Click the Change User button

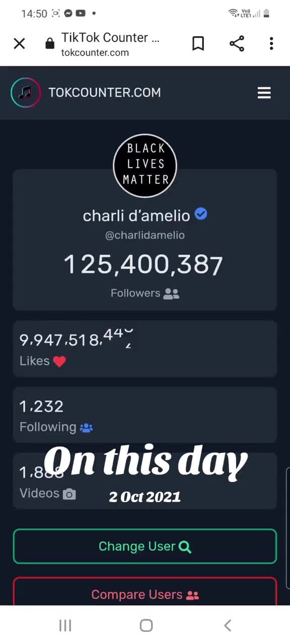(145, 546)
